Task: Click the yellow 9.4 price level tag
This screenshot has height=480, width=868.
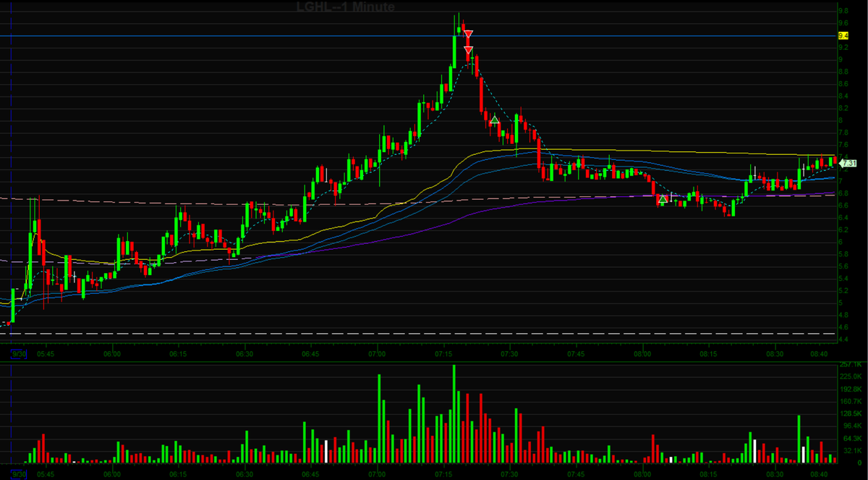Action: coord(843,35)
